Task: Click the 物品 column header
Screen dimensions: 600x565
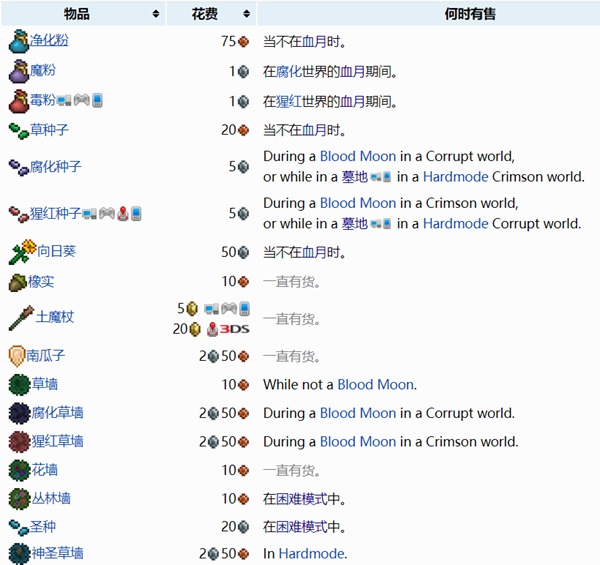Action: 83,14
